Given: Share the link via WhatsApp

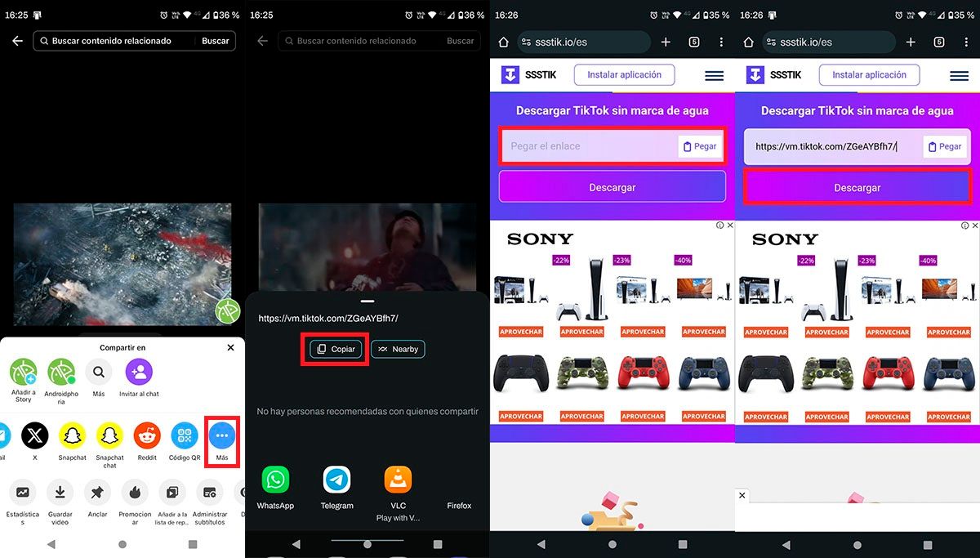Looking at the screenshot, I should coord(275,480).
